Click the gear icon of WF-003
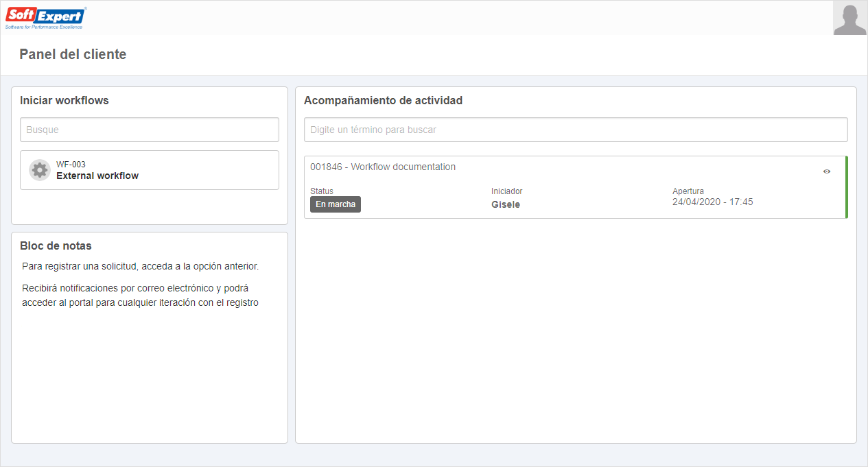The image size is (868, 467). 40,170
